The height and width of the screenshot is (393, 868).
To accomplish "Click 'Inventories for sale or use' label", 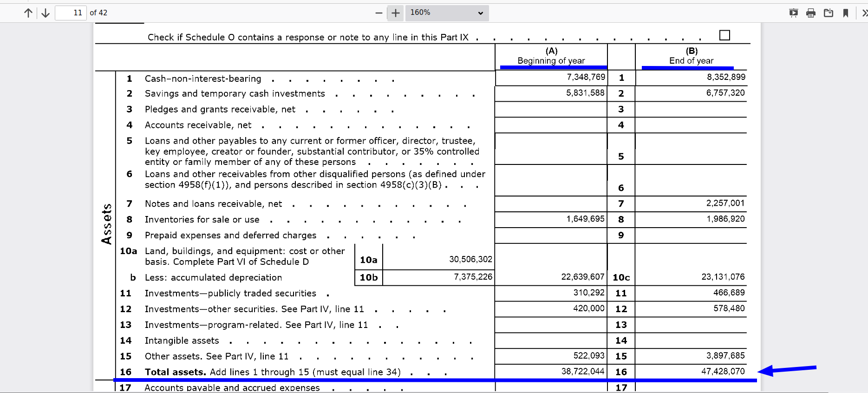I will 202,220.
